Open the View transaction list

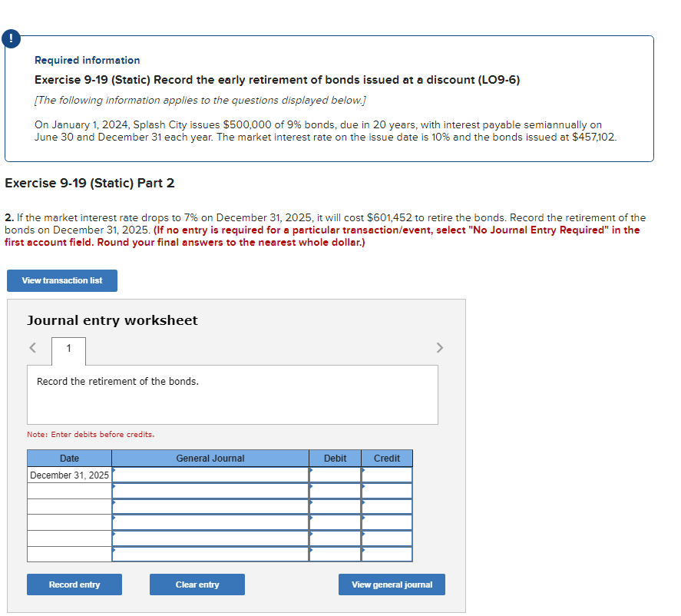[61, 280]
